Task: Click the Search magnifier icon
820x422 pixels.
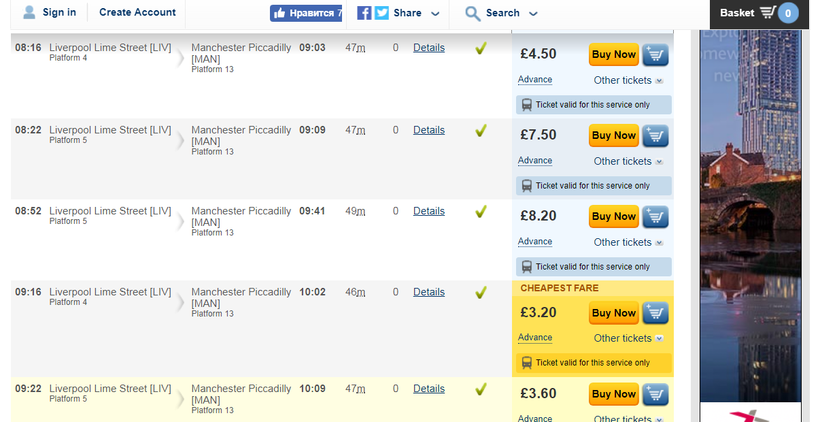Action: coord(473,13)
